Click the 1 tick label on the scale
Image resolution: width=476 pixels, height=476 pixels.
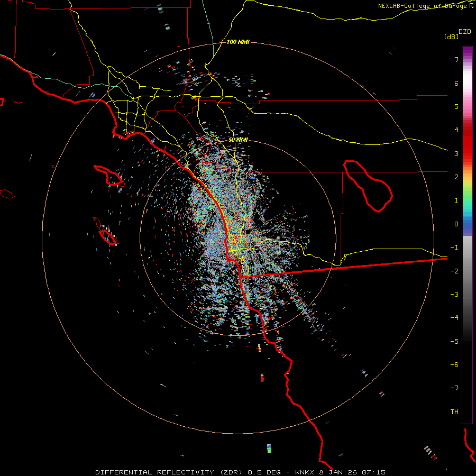(456, 200)
